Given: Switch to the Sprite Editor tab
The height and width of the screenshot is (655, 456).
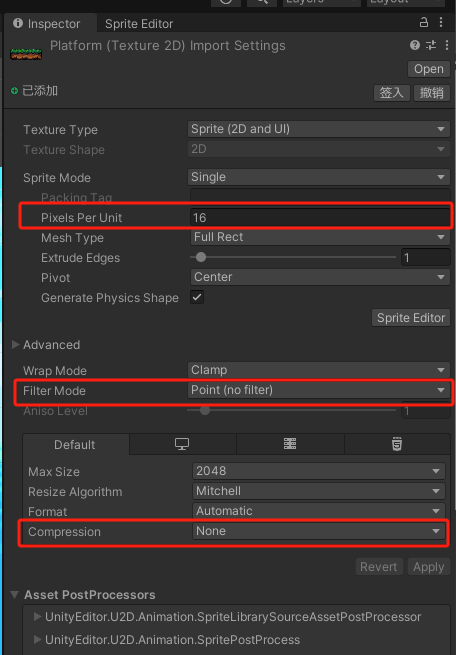Looking at the screenshot, I should [139, 24].
